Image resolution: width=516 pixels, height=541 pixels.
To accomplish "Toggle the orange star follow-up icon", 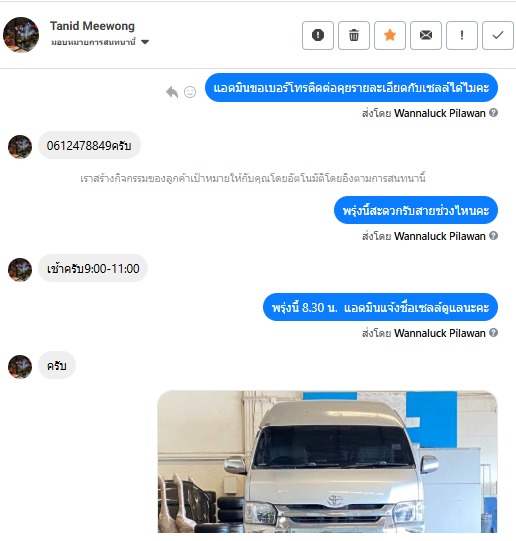I will 390,35.
